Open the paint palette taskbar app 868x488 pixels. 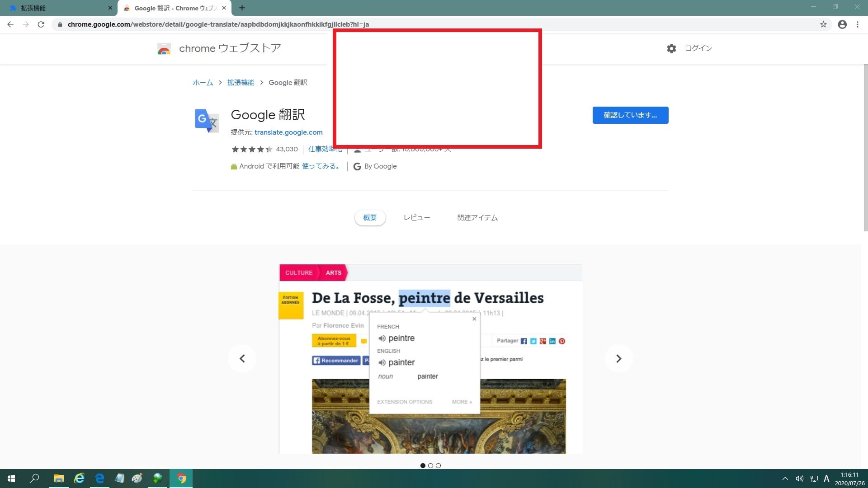pyautogui.click(x=137, y=479)
